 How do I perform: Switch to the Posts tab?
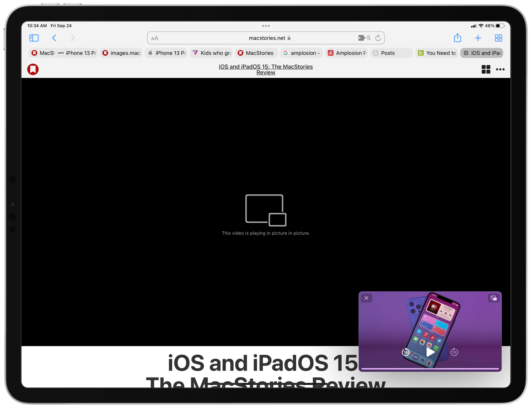pyautogui.click(x=391, y=53)
